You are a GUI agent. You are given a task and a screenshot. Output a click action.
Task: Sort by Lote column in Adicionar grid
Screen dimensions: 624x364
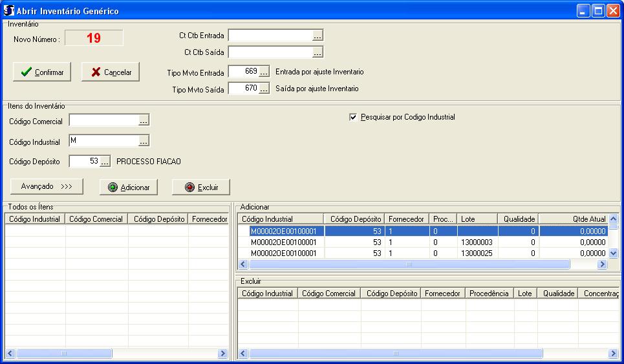click(x=477, y=219)
